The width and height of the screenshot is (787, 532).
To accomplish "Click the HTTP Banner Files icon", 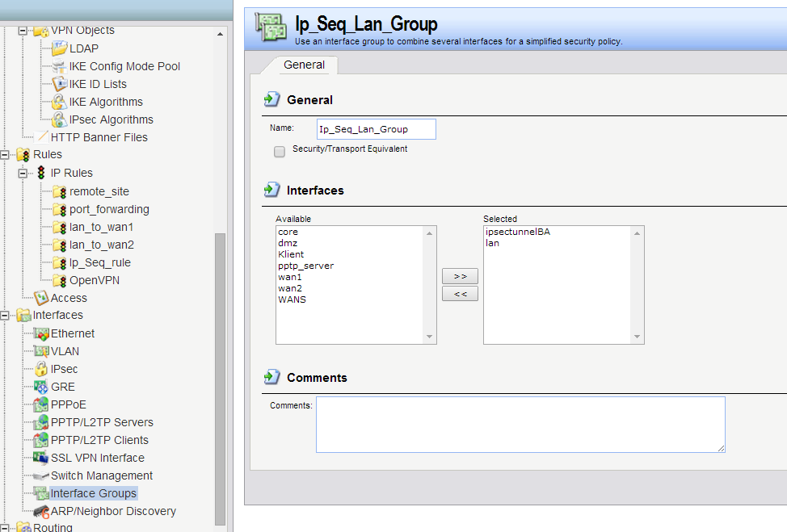I will [x=41, y=137].
